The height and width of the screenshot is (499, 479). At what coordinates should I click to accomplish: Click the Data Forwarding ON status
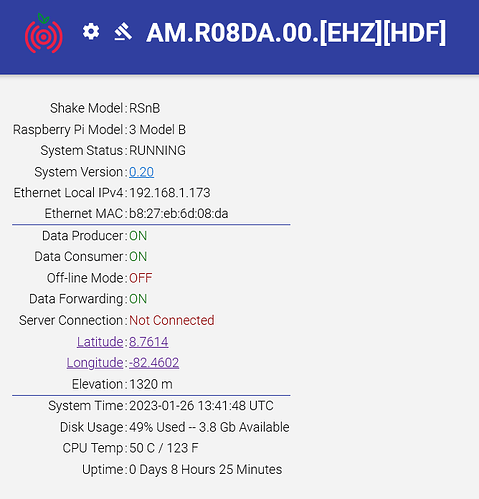click(x=138, y=299)
